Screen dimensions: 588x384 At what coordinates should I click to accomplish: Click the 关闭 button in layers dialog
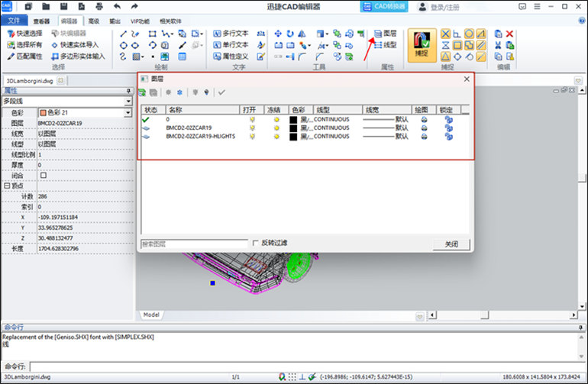click(451, 244)
